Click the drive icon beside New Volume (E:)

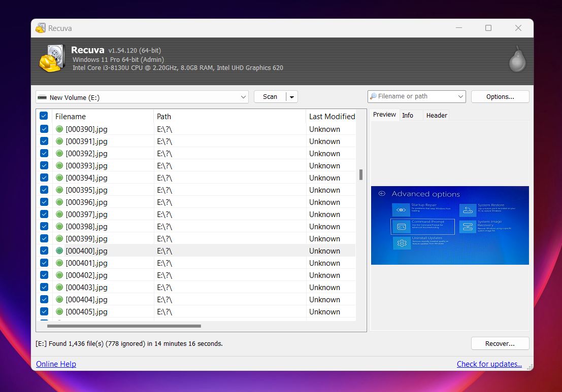click(42, 97)
